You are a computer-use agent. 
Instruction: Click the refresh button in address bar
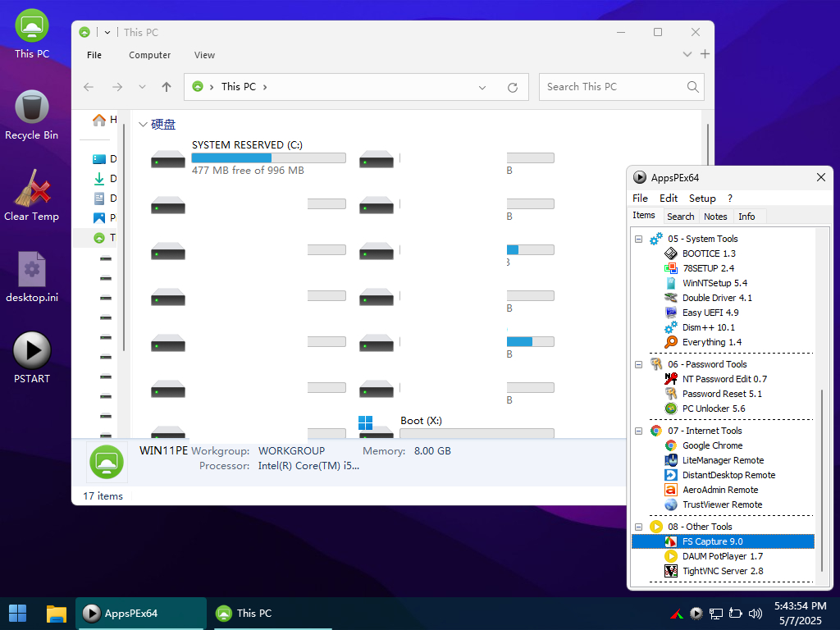pyautogui.click(x=513, y=87)
